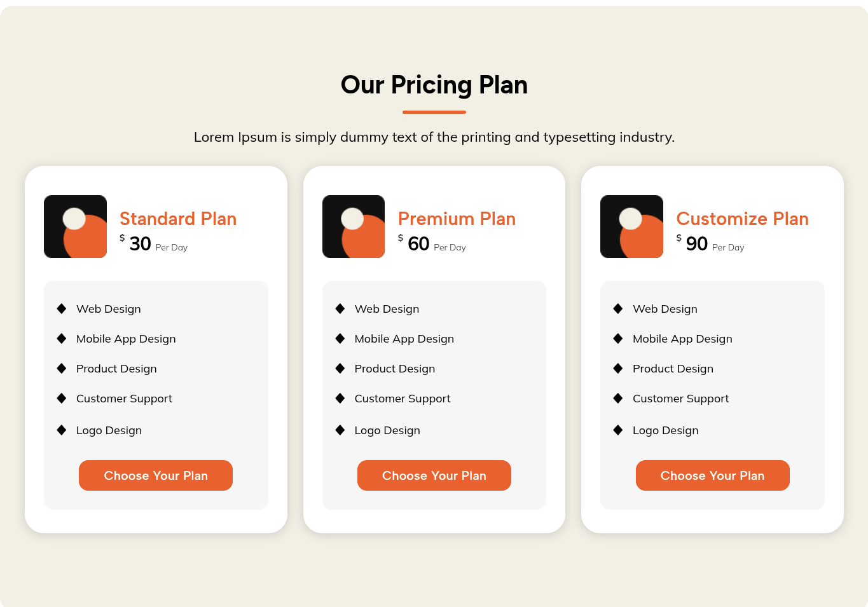The height and width of the screenshot is (607, 868).
Task: Click diamond bullet beside Standard Web Design
Action: (x=62, y=309)
